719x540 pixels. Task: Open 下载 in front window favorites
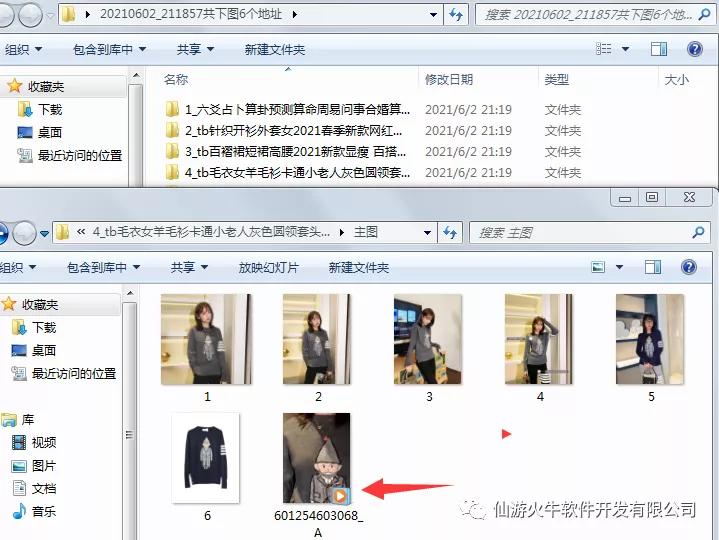[34, 328]
